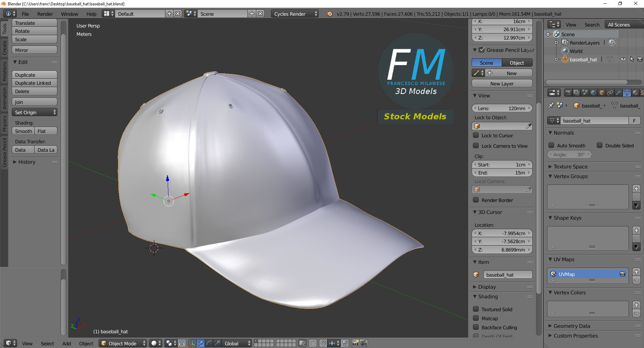The height and width of the screenshot is (348, 644).
Task: Open the File menu
Action: click(x=25, y=14)
